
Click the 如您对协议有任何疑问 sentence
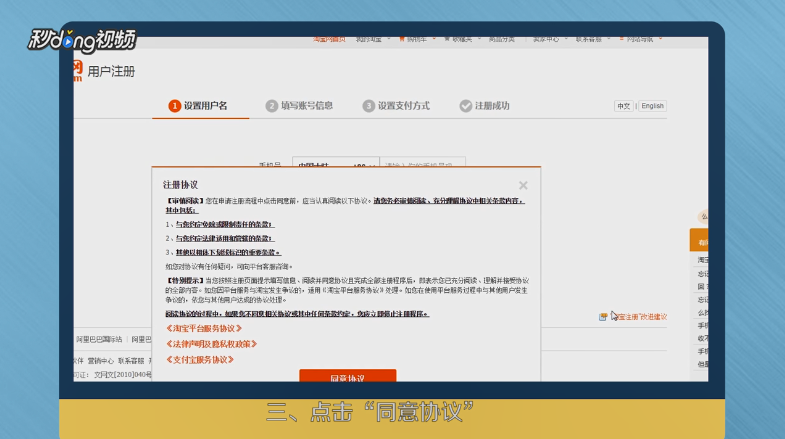pyautogui.click(x=229, y=267)
